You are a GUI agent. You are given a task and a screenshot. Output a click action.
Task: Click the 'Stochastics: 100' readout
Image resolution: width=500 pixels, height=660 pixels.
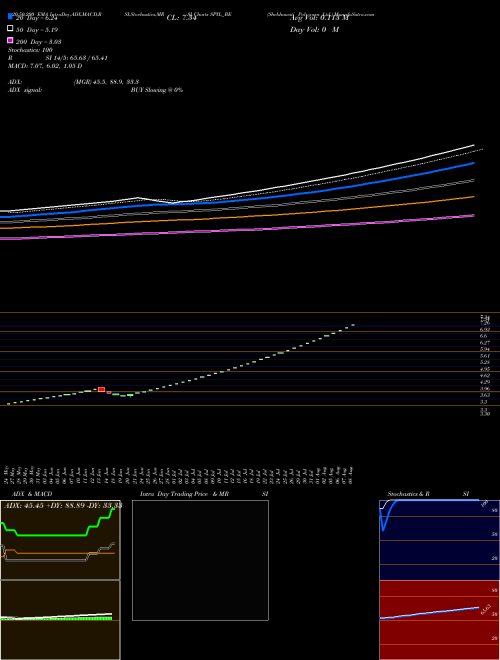30,50
